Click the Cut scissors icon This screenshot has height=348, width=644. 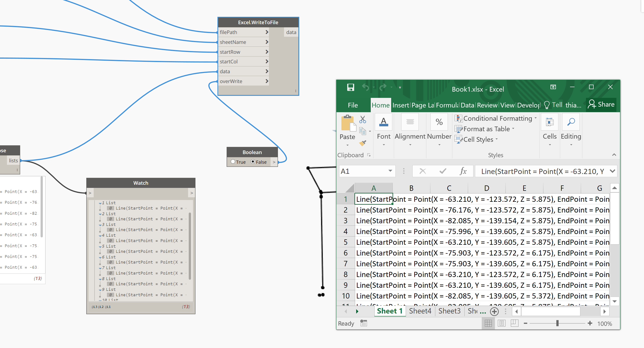pyautogui.click(x=362, y=120)
